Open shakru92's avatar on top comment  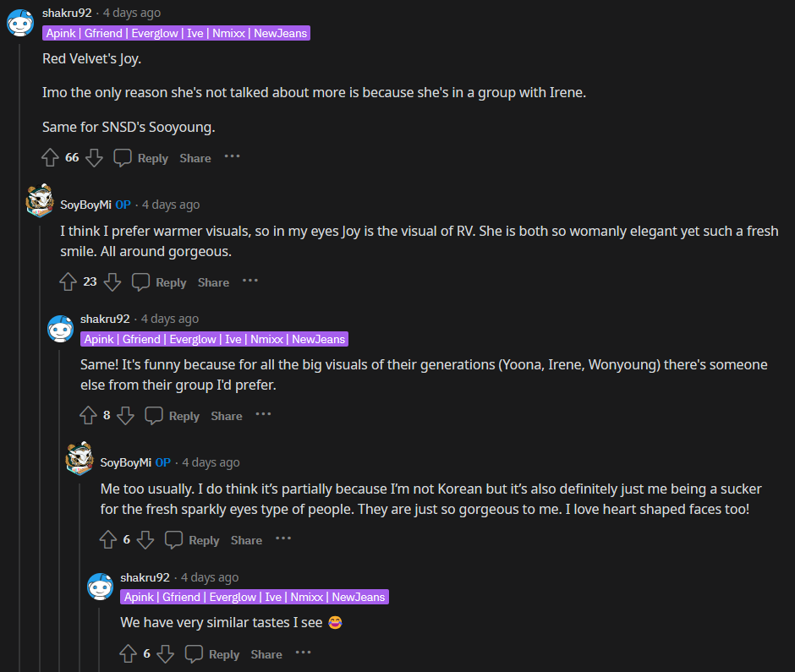tap(20, 23)
